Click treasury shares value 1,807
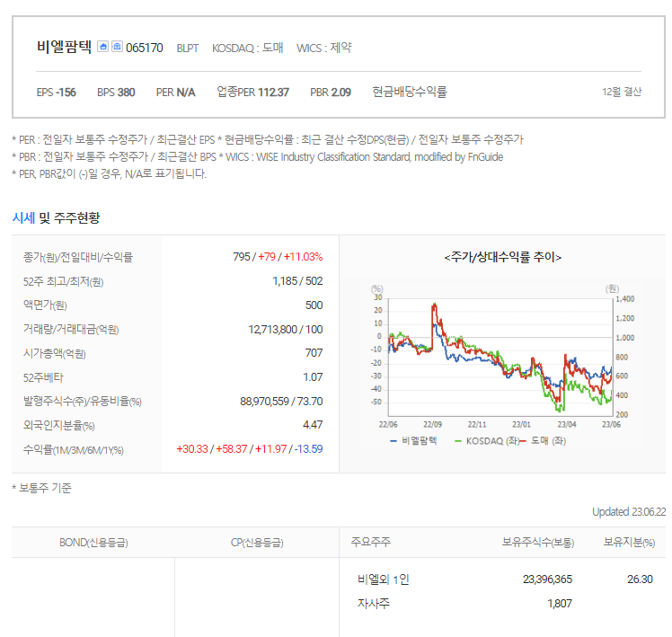The width and height of the screenshot is (672, 637). (x=560, y=604)
